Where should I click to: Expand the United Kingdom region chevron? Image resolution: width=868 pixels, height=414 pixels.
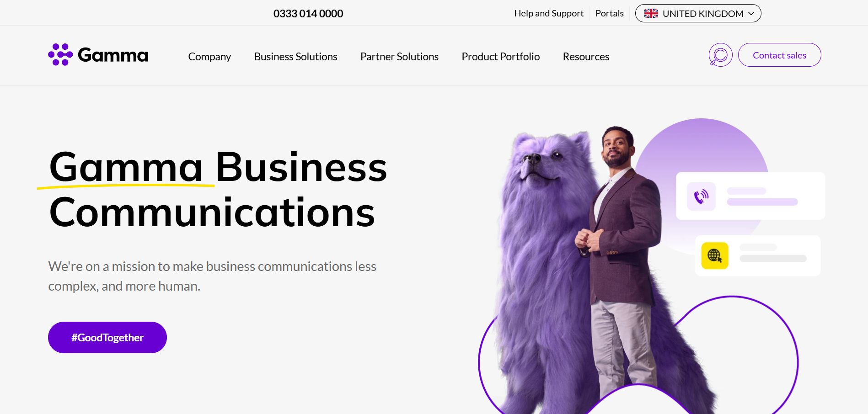tap(751, 14)
